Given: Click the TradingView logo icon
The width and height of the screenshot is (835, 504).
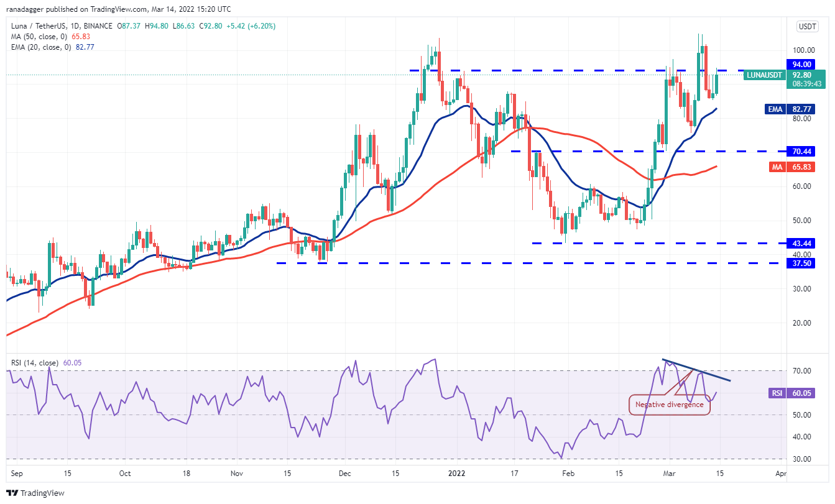Looking at the screenshot, I should pos(12,493).
